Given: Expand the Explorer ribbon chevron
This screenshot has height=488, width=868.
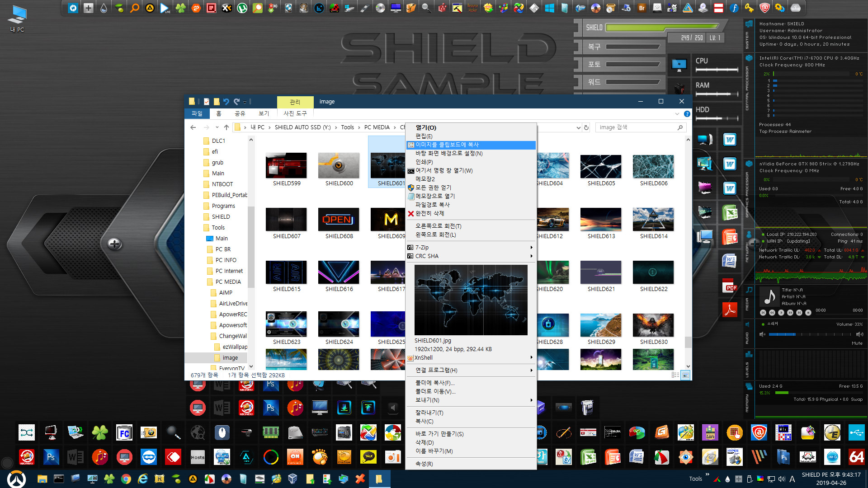Looking at the screenshot, I should point(677,114).
